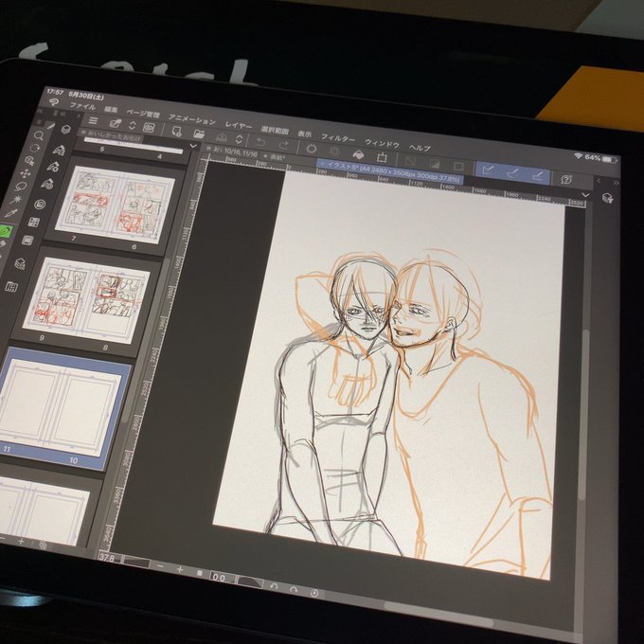Open pages 7 and 6 spread thumbnail
644x644 pixels.
[115, 205]
